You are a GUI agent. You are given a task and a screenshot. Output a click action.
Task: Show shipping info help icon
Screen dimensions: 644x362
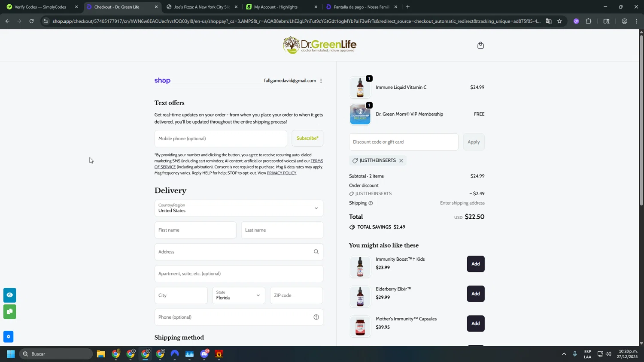[x=371, y=203]
